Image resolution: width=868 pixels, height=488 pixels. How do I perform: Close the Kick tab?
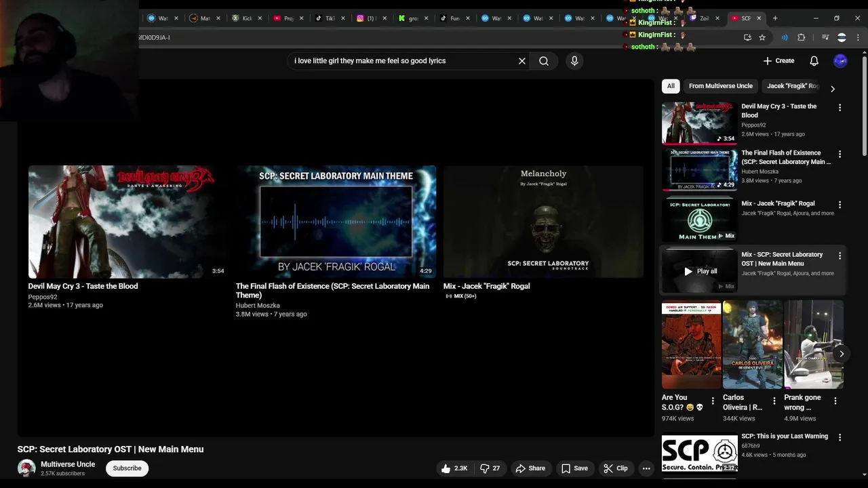click(x=260, y=18)
